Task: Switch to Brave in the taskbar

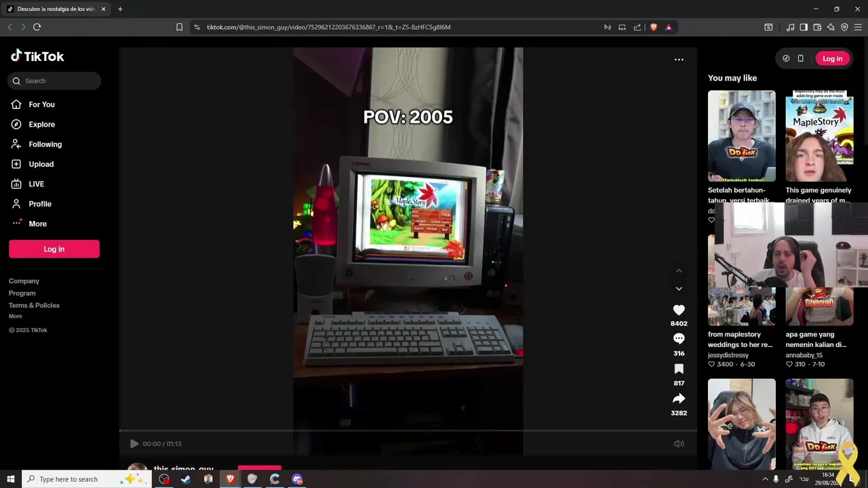Action: 231,479
